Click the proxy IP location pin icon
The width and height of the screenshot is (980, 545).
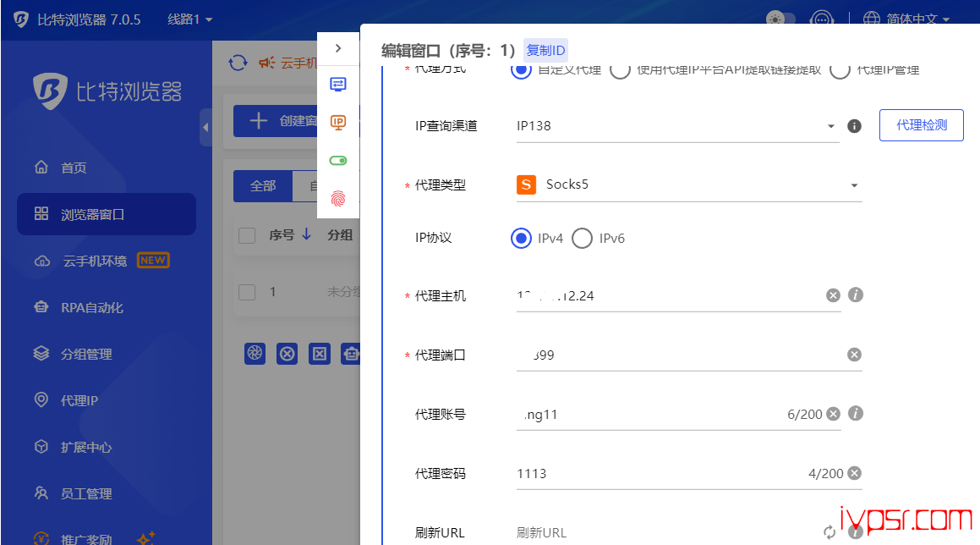(41, 399)
